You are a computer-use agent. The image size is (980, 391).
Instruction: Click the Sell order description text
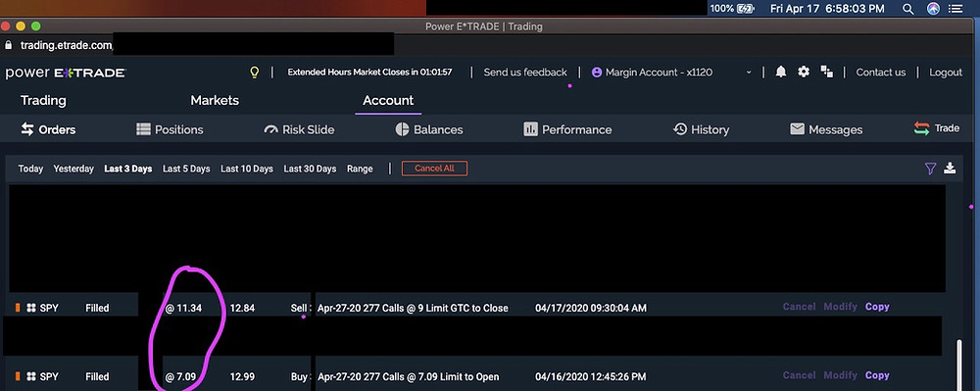(413, 308)
